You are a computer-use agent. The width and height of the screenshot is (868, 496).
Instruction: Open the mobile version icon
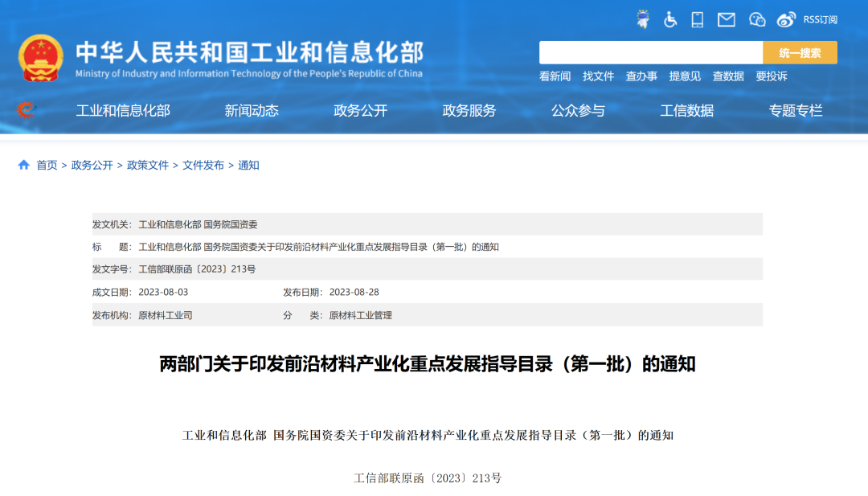pyautogui.click(x=697, y=19)
